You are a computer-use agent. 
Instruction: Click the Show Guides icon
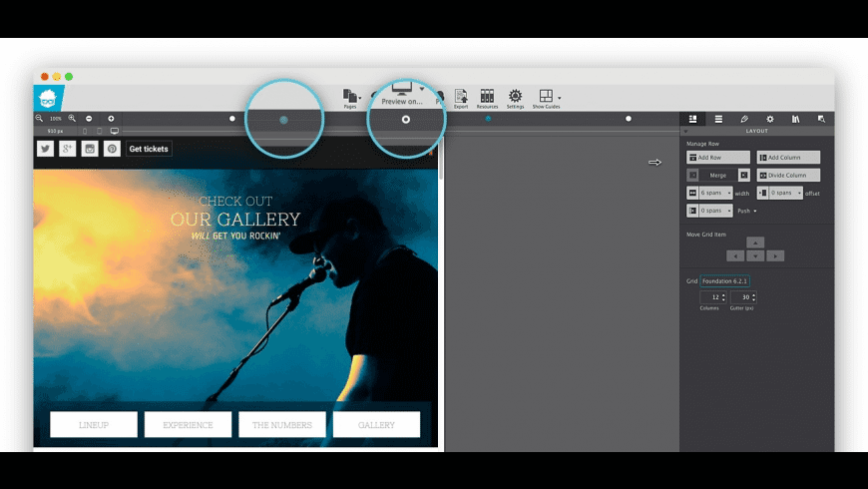(x=546, y=96)
